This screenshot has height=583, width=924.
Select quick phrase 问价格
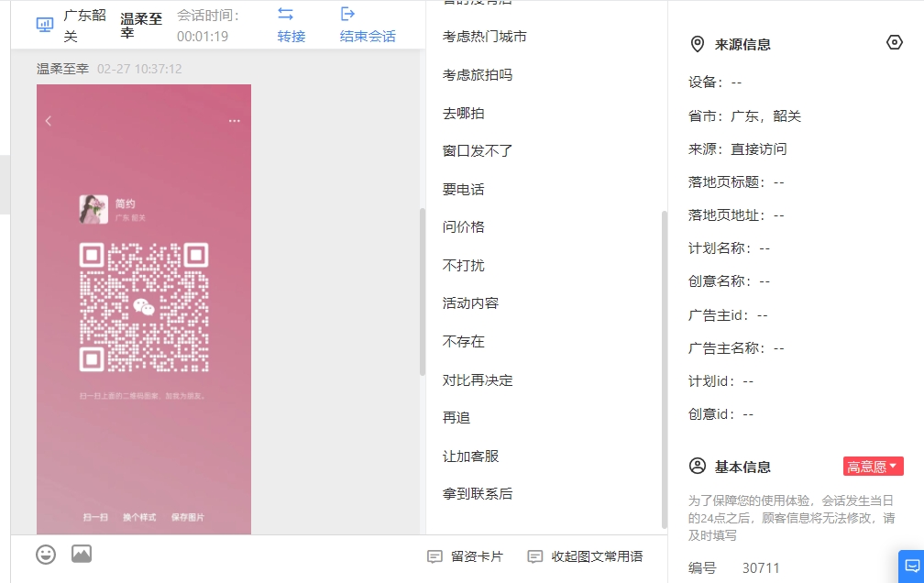coord(463,227)
